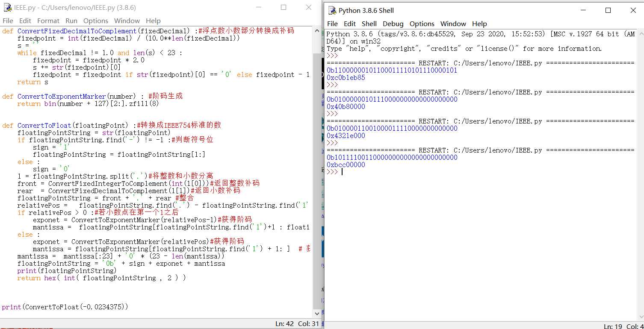Click the while fixedDecimal loop line
644x329 pixels.
click(x=100, y=53)
